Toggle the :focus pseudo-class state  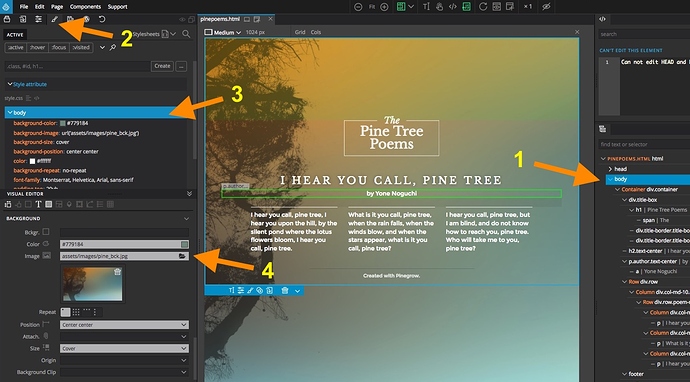(x=59, y=48)
